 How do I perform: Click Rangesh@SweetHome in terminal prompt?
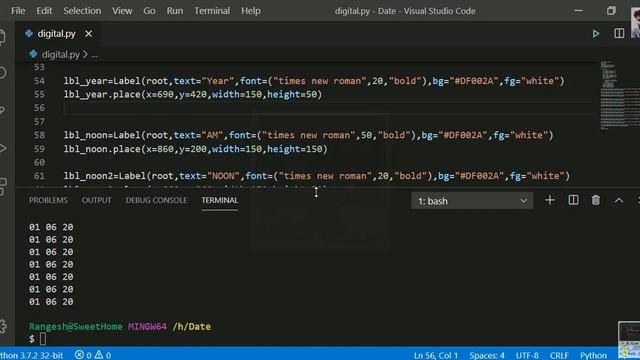[x=76, y=327]
